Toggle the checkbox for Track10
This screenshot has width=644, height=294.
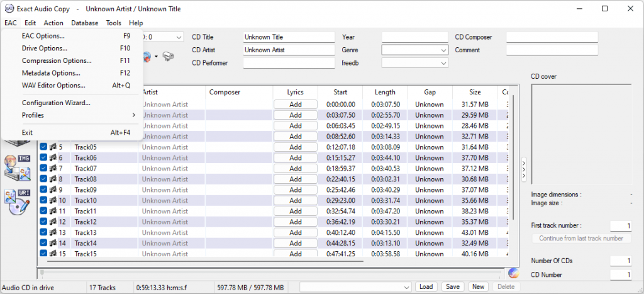[43, 201]
